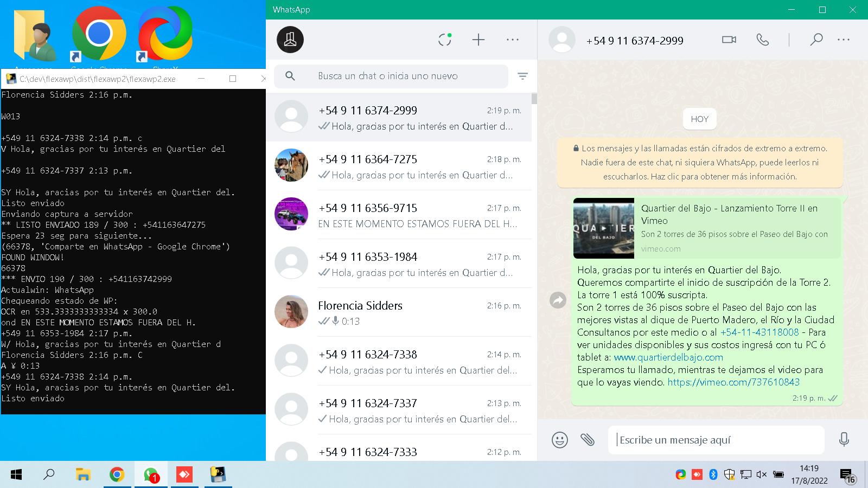Start a video call with +54 9 11 6374-2999
Screen dimensions: 868x488
pos(729,40)
